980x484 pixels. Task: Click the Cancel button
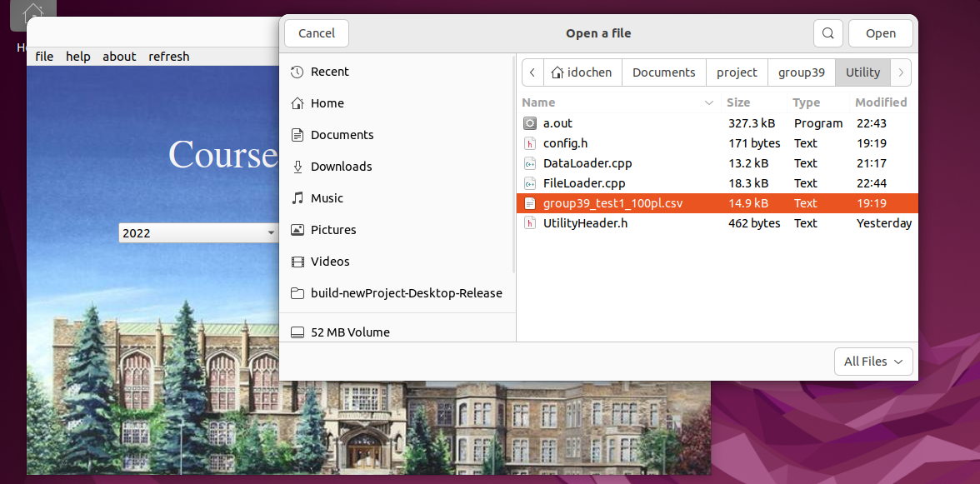(x=317, y=33)
